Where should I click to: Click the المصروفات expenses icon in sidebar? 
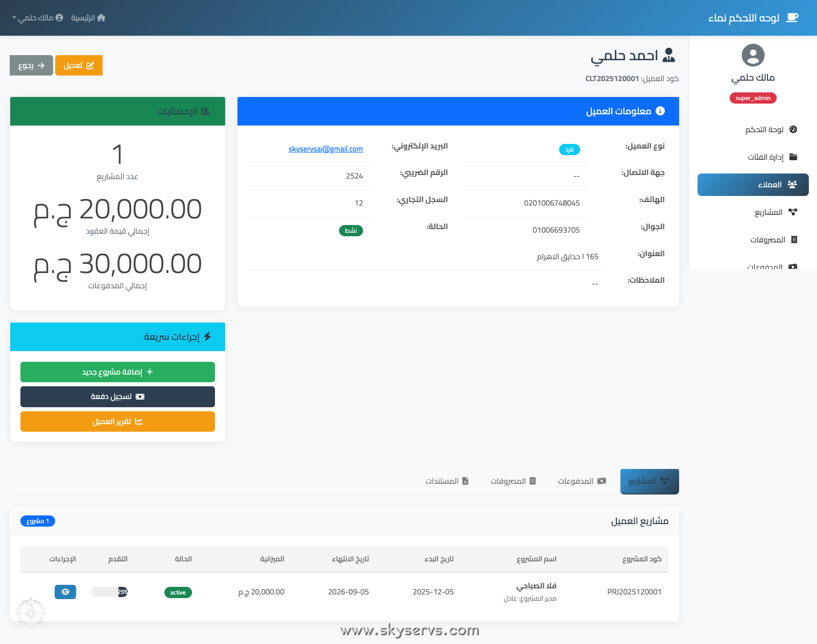click(793, 239)
